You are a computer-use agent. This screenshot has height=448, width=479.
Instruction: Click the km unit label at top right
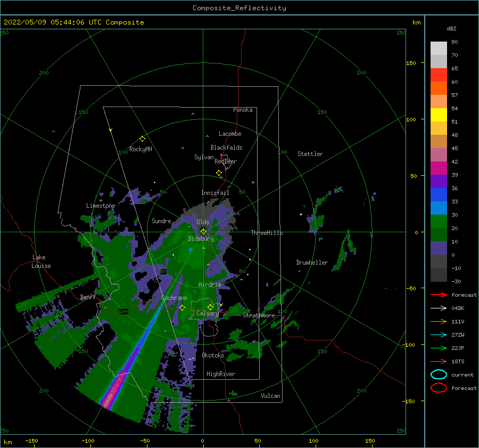pos(417,22)
